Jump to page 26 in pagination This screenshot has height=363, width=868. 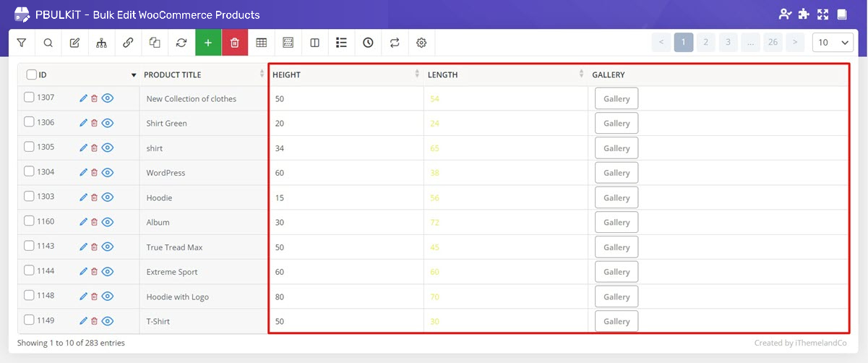tap(773, 43)
